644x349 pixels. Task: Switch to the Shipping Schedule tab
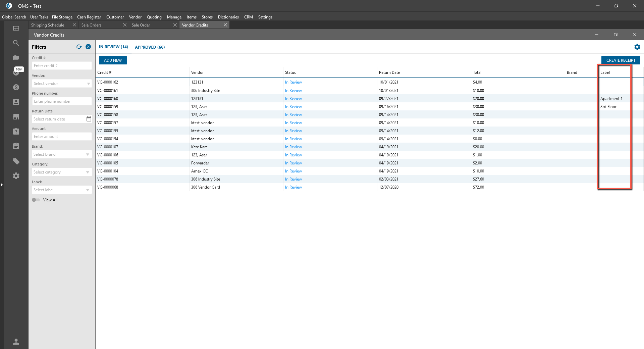coord(48,25)
